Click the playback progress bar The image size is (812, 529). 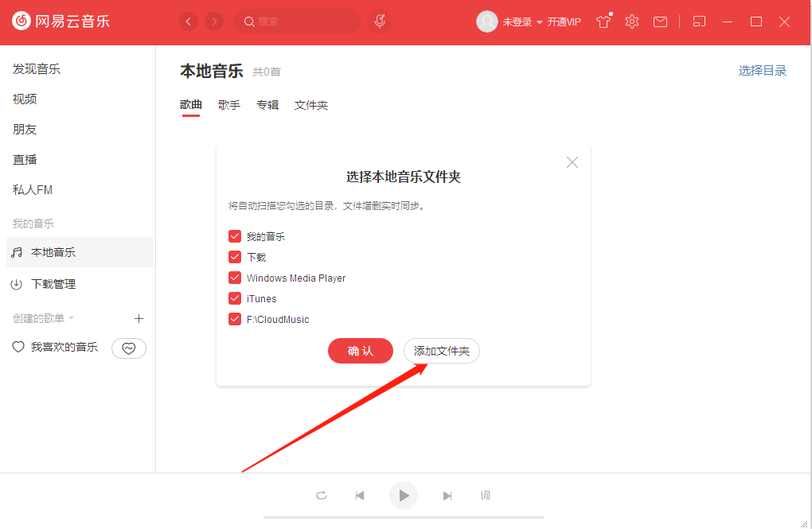point(403,517)
